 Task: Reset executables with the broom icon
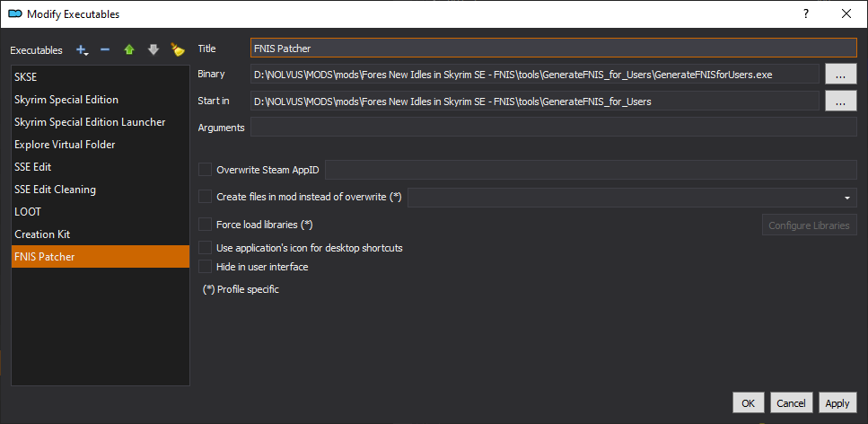(x=178, y=50)
